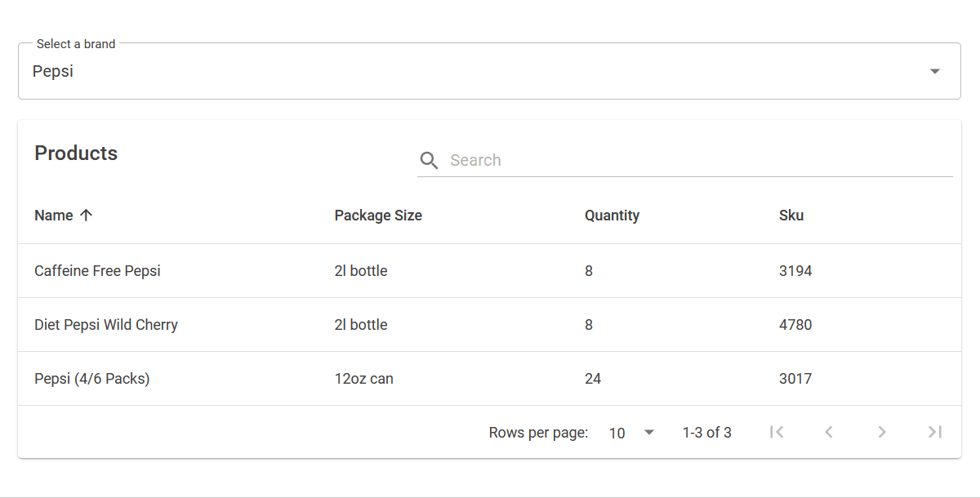Image resolution: width=980 pixels, height=498 pixels.
Task: Select the Diet Pepsi Wild Cherry name
Action: [106, 325]
